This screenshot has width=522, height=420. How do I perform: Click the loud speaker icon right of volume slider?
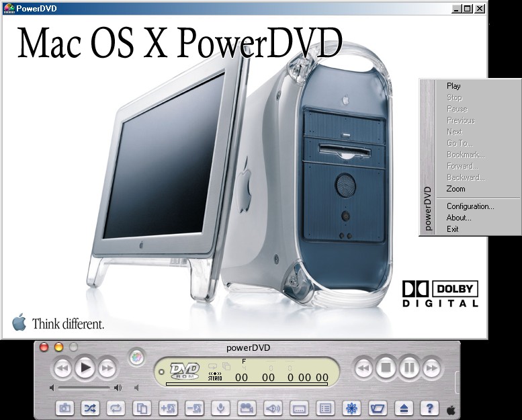point(118,388)
